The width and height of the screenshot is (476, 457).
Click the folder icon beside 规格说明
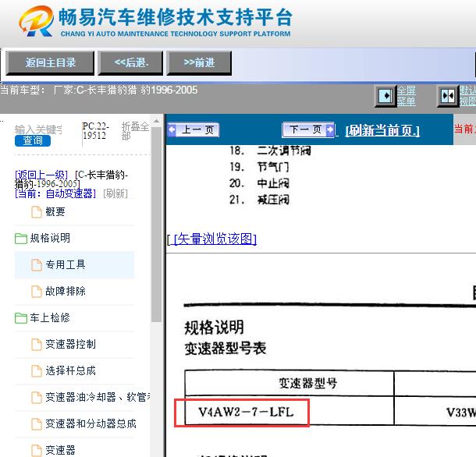pyautogui.click(x=21, y=239)
